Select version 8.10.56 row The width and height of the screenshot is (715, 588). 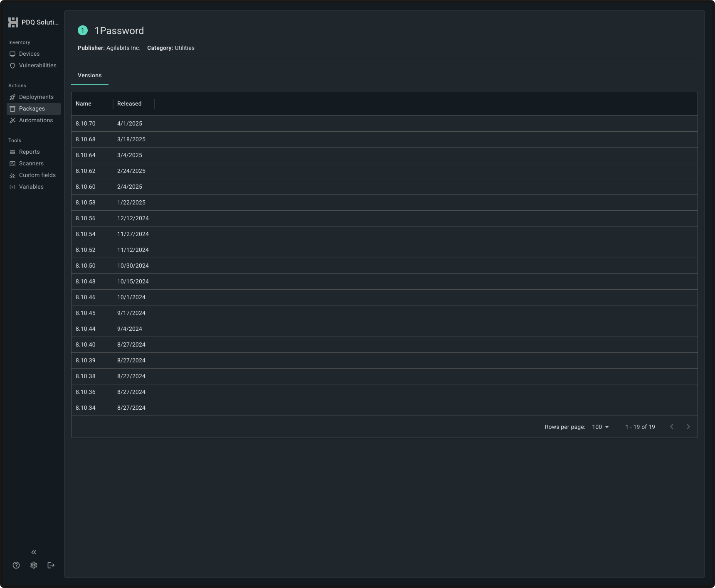click(385, 219)
